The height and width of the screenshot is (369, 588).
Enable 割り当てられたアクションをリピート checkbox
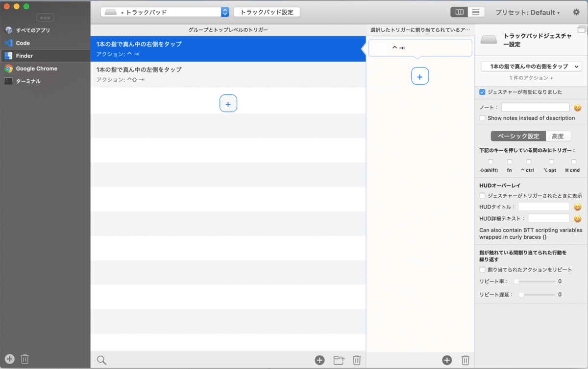click(482, 270)
